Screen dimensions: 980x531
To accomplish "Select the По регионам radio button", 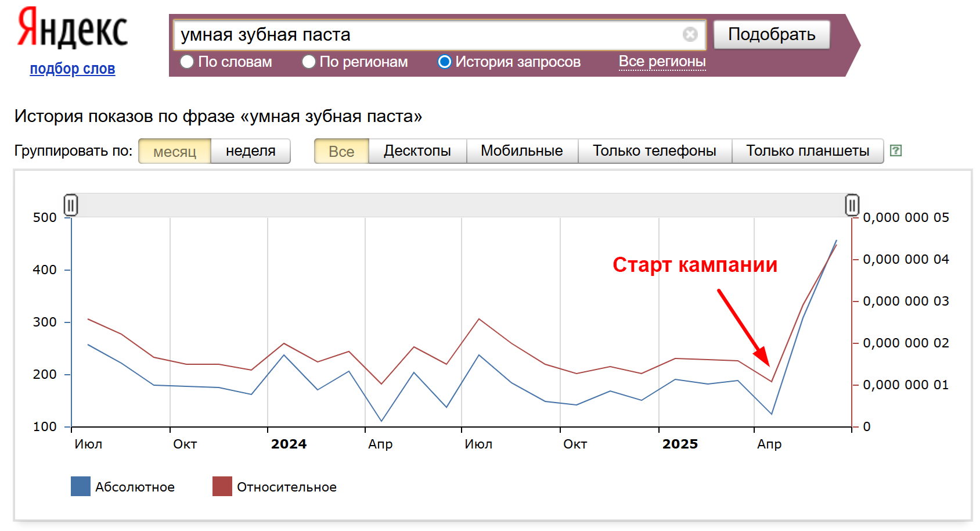I will [309, 62].
